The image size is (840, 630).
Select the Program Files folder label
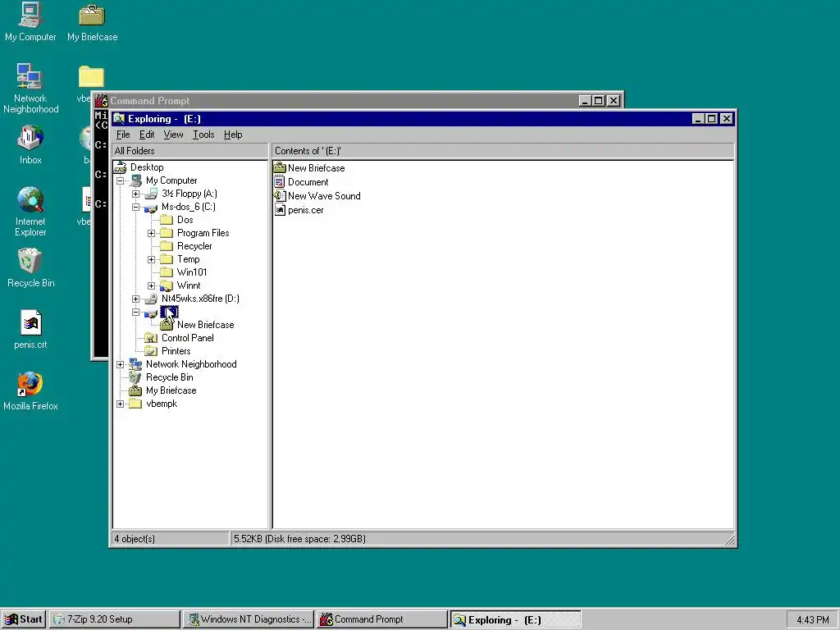pyautogui.click(x=203, y=233)
